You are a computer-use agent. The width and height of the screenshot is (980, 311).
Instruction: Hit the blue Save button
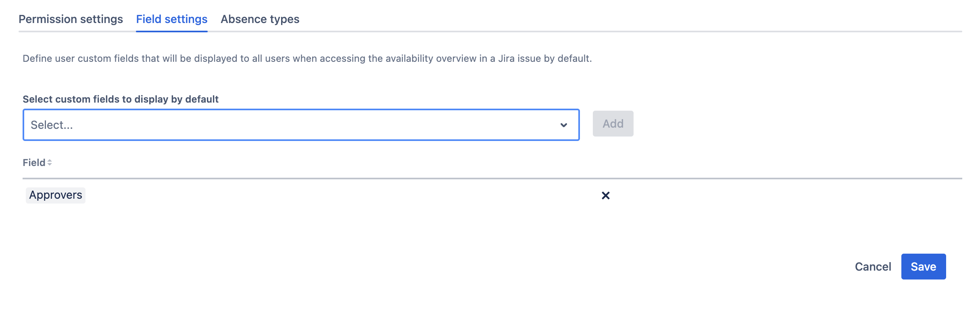click(x=923, y=267)
